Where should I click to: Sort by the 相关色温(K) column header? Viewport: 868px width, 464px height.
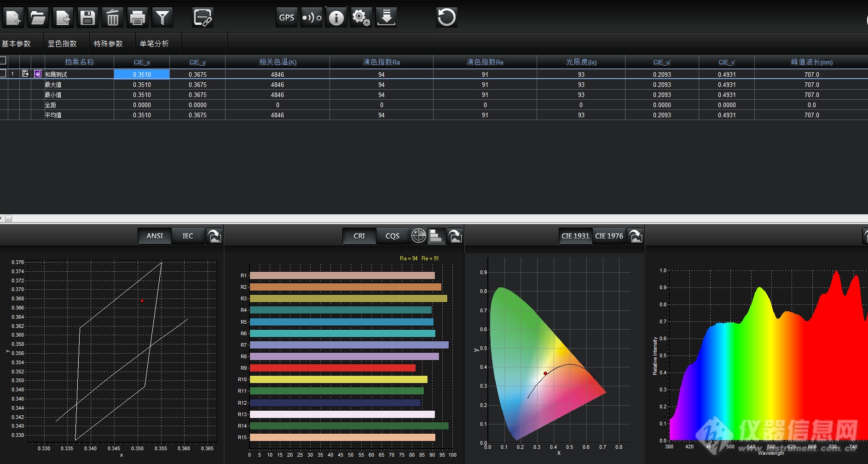click(278, 62)
